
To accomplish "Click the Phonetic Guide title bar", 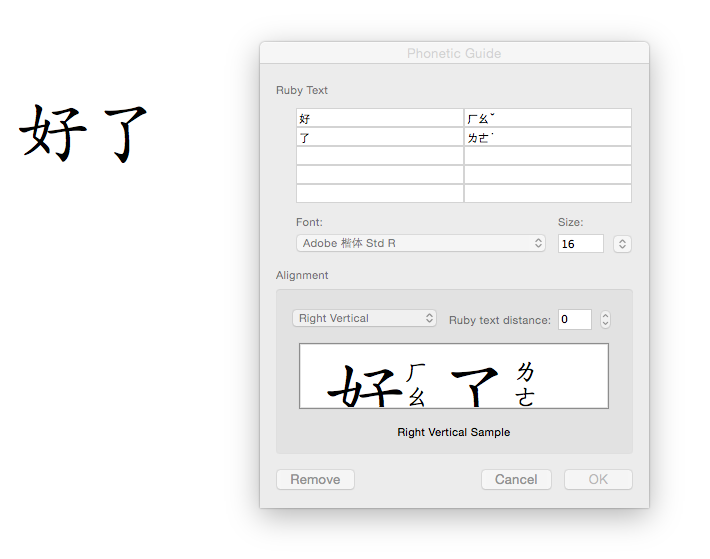I will pos(454,53).
